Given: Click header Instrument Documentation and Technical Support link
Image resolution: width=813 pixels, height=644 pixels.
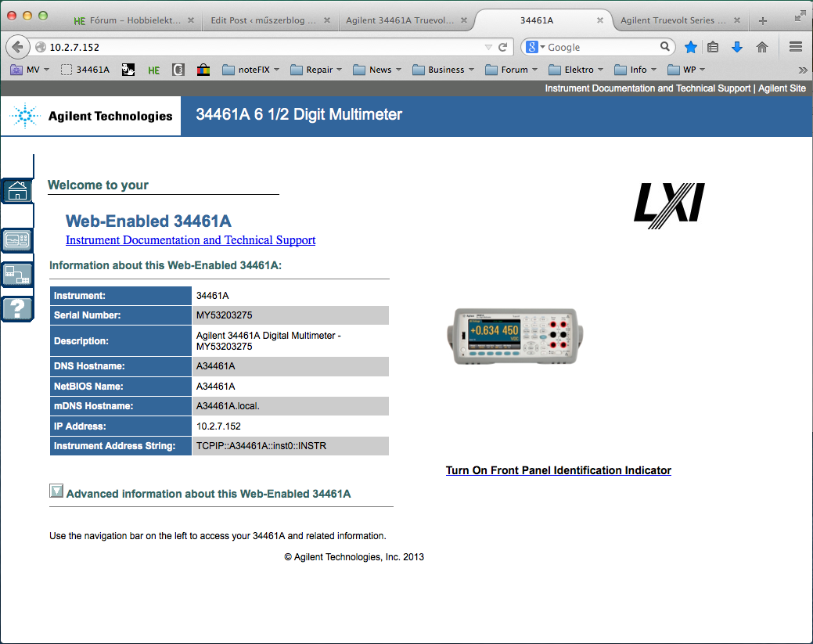Looking at the screenshot, I should click(x=648, y=88).
